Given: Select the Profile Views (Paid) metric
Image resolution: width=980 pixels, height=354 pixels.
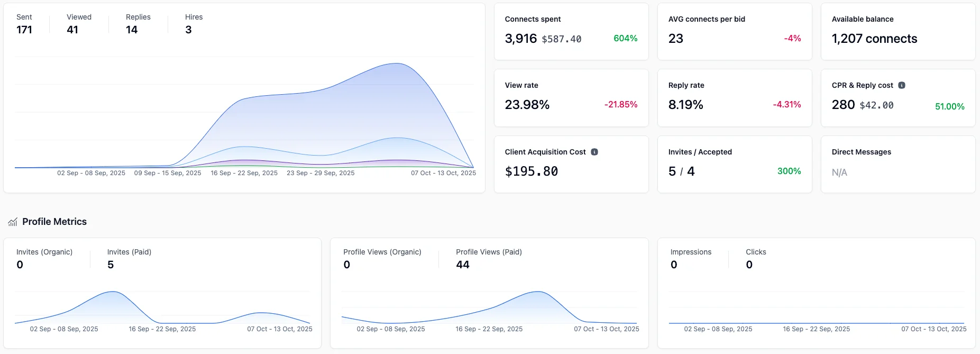Looking at the screenshot, I should (x=489, y=258).
